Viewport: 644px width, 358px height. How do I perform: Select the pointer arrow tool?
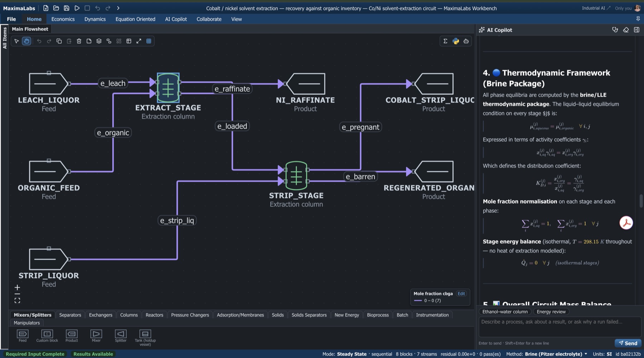point(16,41)
